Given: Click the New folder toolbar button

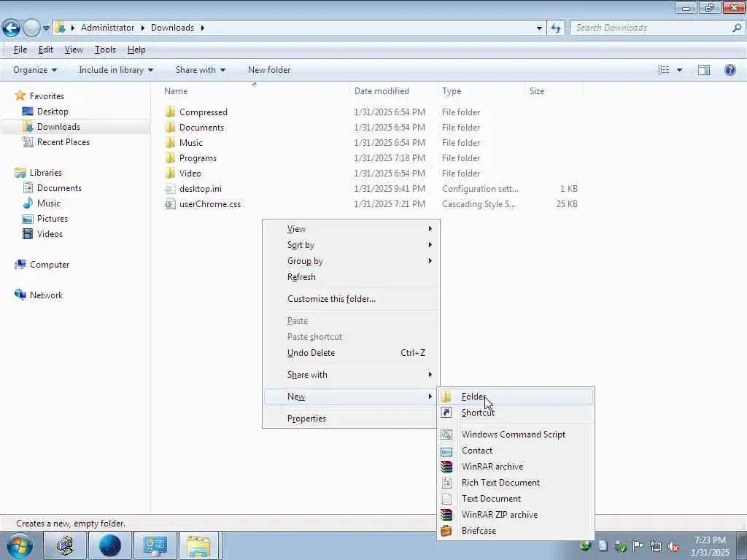Looking at the screenshot, I should click(269, 70).
